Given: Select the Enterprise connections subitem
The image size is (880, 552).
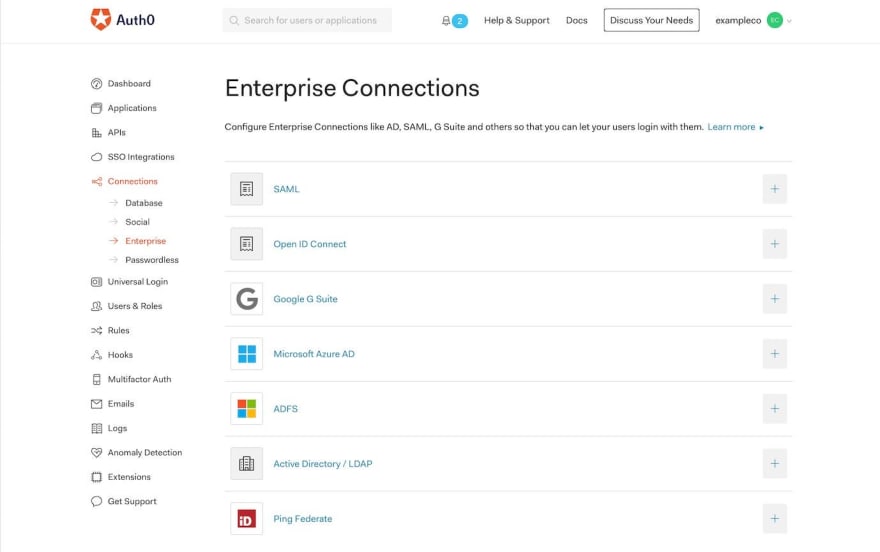Looking at the screenshot, I should (145, 241).
